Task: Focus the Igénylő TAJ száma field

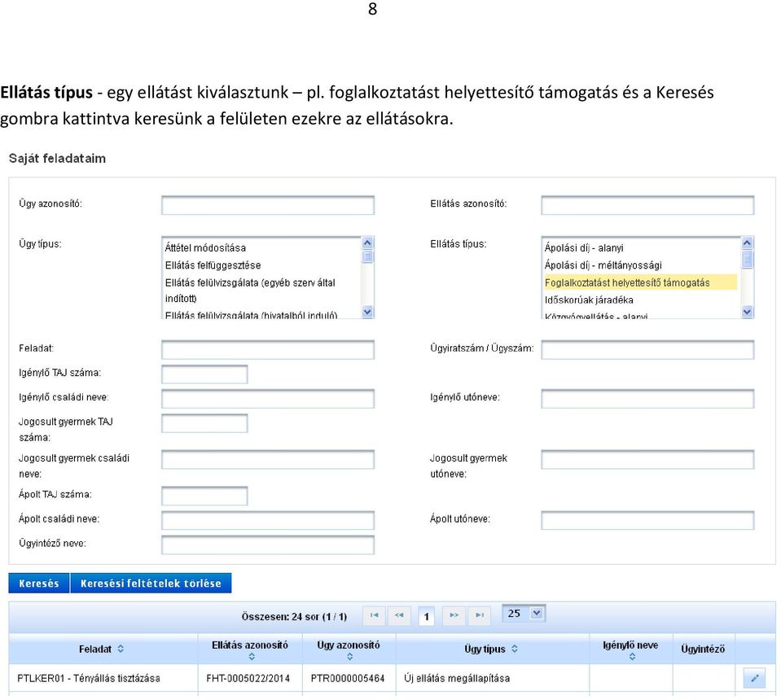Action: pyautogui.click(x=204, y=374)
